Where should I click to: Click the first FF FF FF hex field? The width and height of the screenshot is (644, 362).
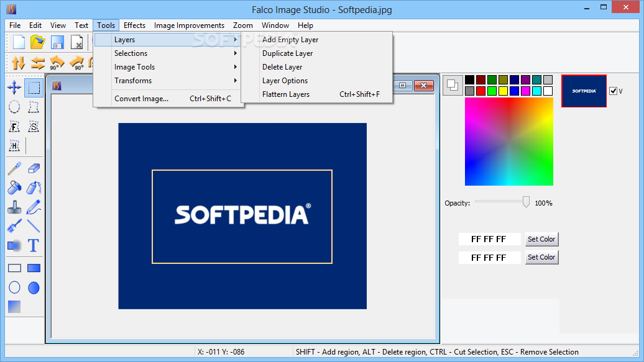[489, 239]
